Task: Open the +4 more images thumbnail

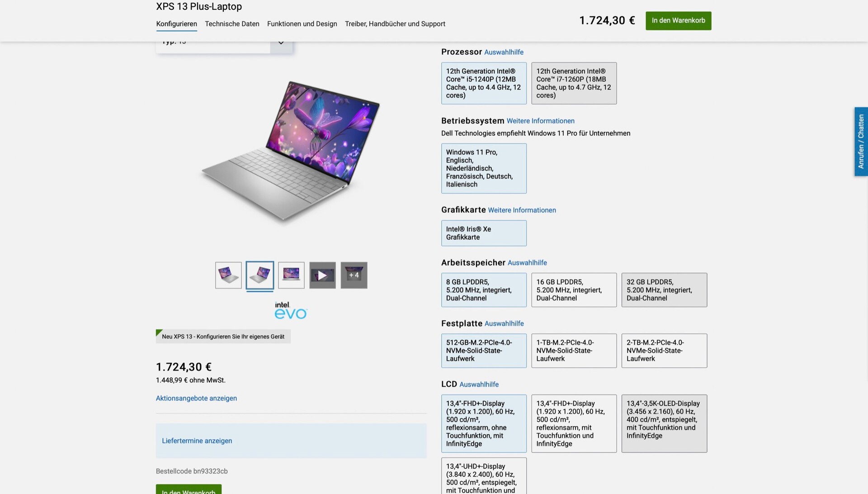Action: pos(354,275)
